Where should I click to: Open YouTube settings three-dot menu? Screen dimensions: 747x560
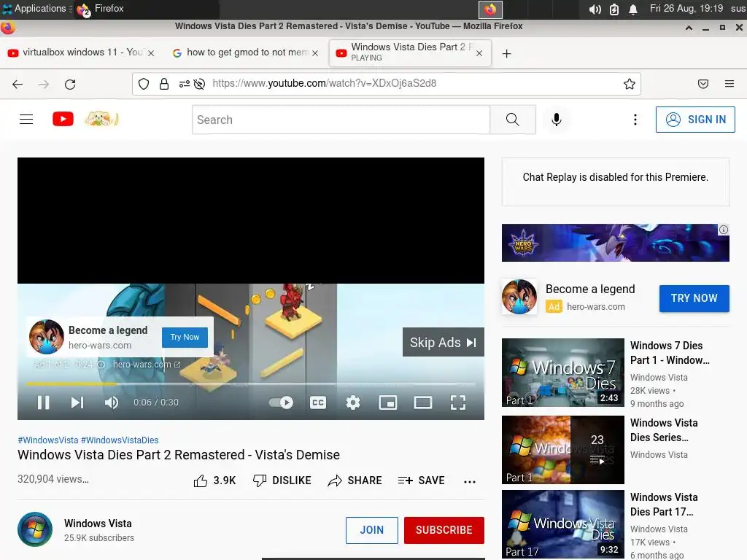pyautogui.click(x=635, y=120)
